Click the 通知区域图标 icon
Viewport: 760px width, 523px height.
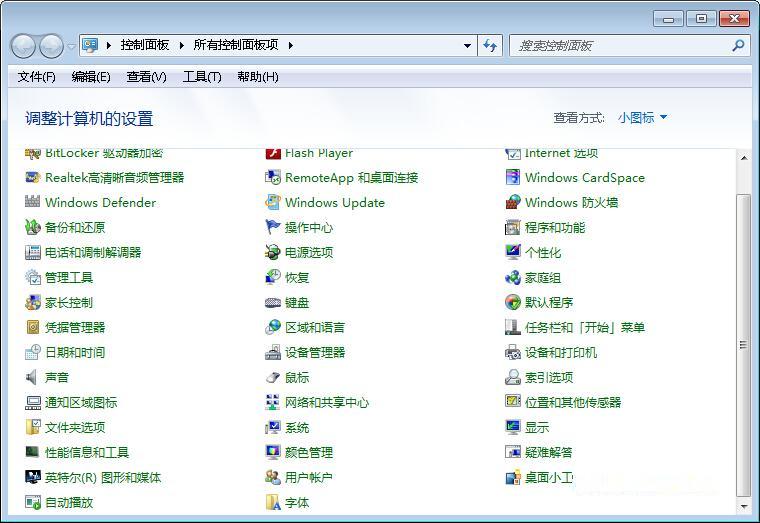(32, 402)
